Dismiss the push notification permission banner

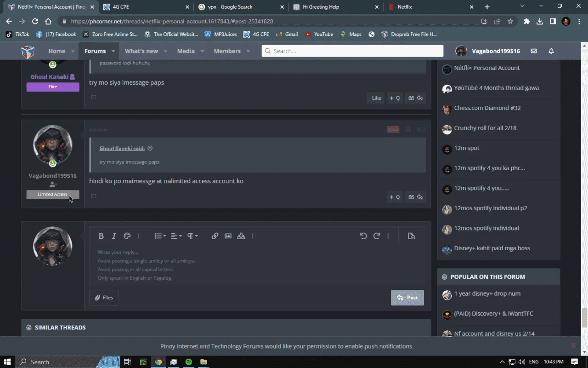(x=573, y=345)
